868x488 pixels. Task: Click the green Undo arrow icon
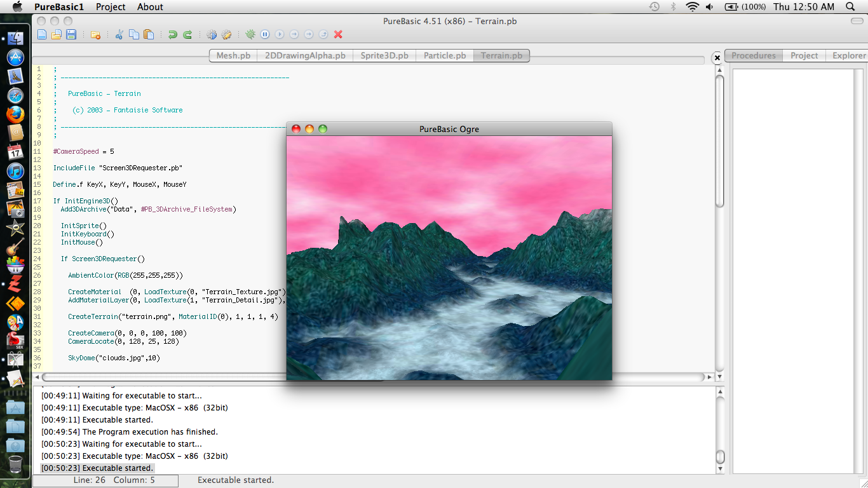coord(172,34)
